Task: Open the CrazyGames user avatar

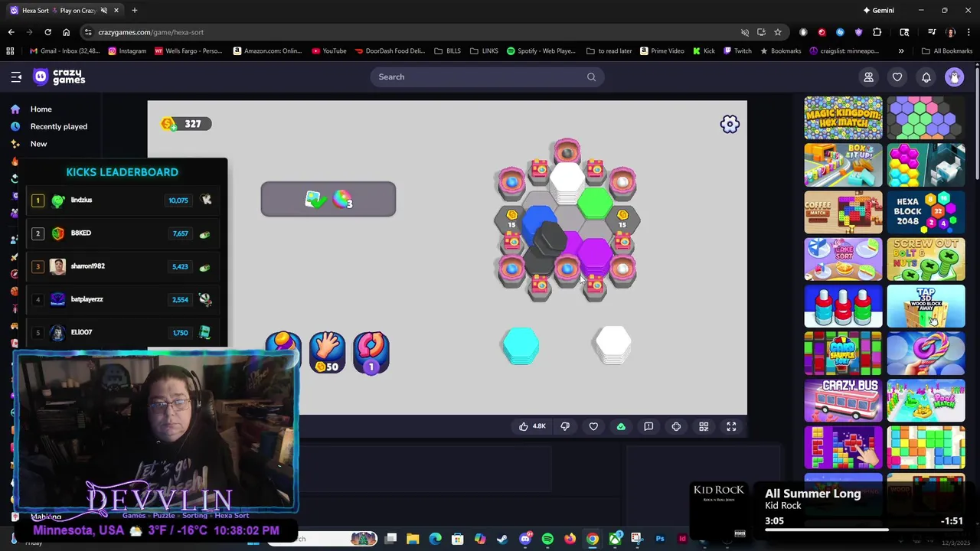Action: click(954, 77)
